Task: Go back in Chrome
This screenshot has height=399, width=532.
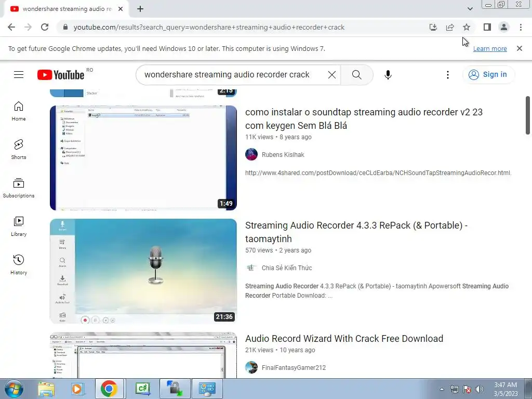Action: click(11, 27)
